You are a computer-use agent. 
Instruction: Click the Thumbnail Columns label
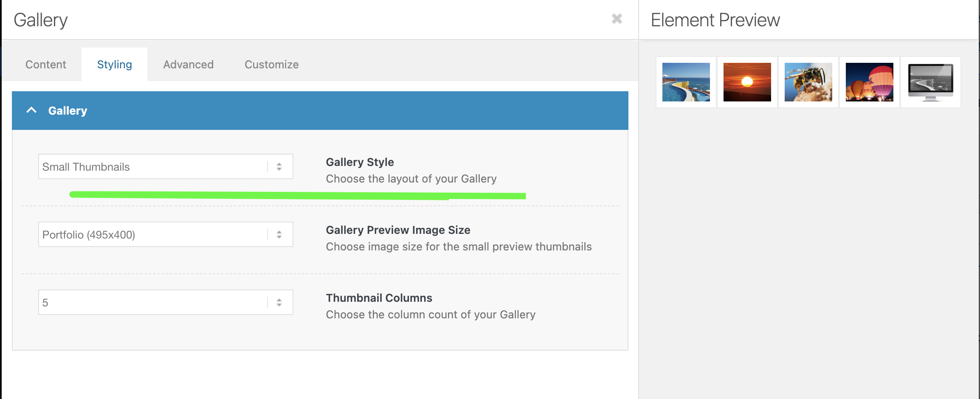379,298
